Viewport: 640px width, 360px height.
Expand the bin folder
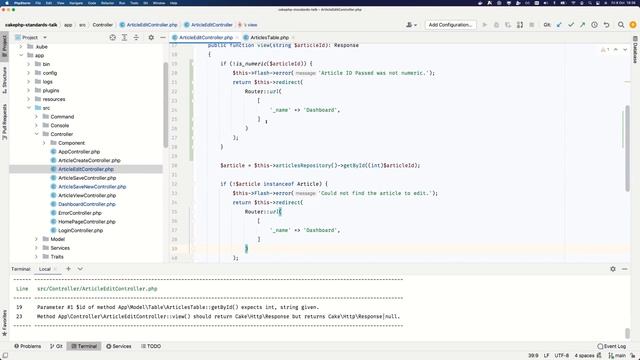29,64
